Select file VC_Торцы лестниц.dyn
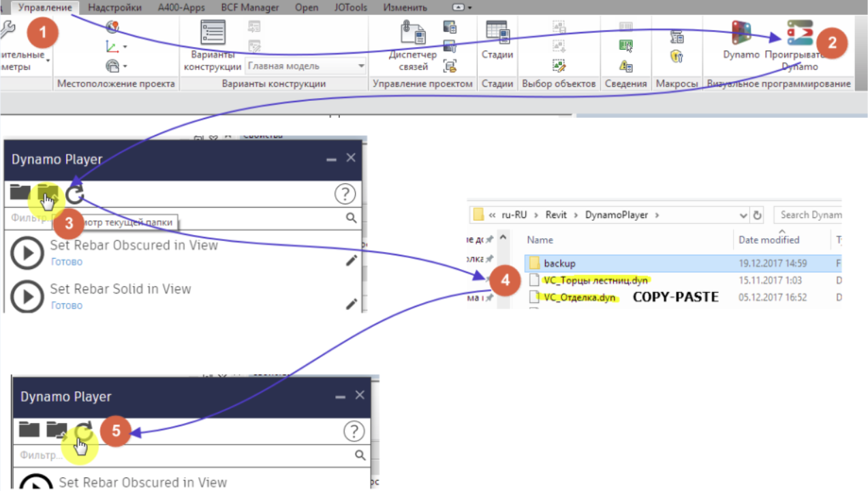Viewport: 868px width, 491px height. click(596, 280)
